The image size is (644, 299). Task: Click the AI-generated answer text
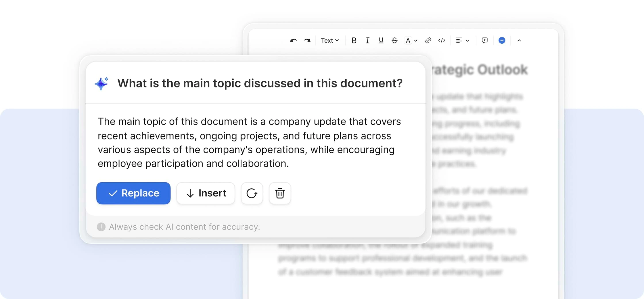[x=249, y=143]
